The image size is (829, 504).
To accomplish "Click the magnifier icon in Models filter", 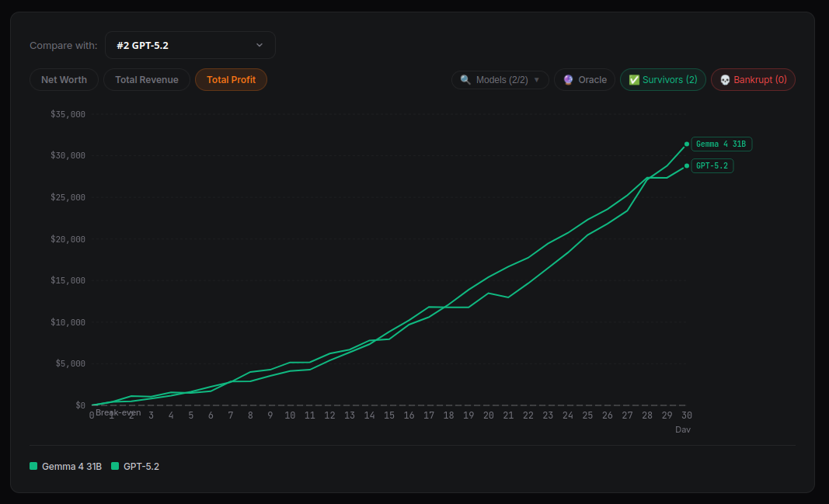I will coord(465,80).
